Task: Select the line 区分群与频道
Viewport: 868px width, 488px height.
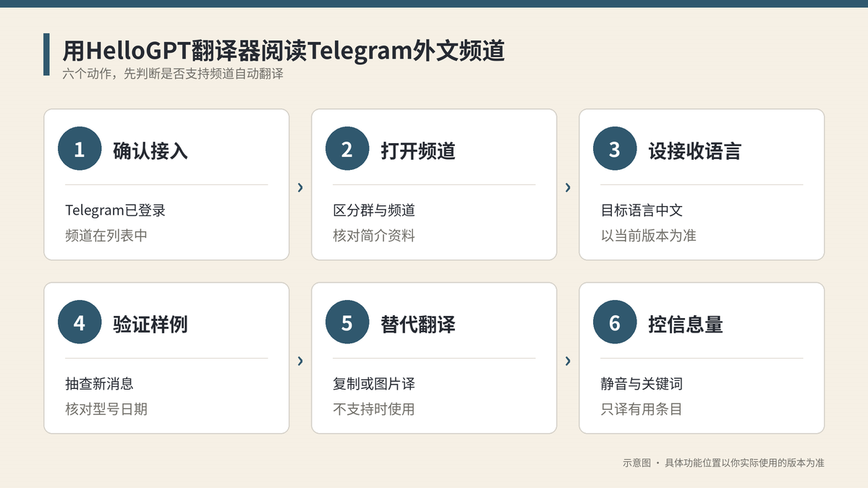Action: click(x=374, y=210)
